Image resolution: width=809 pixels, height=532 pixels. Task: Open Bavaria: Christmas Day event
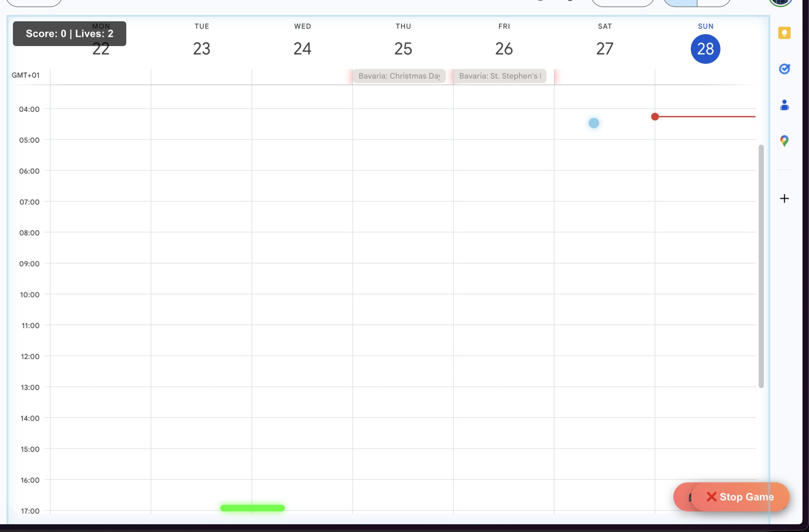399,76
